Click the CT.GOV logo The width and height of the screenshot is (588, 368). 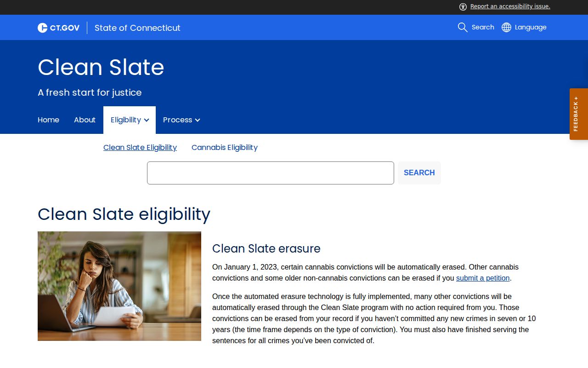click(58, 28)
